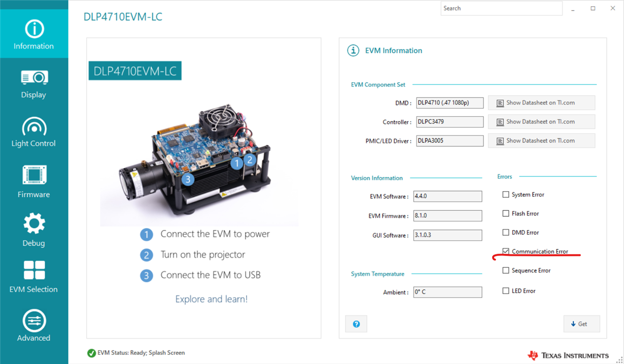Click the DMD field showing DLP4710
The image size is (624, 364).
coord(449,102)
